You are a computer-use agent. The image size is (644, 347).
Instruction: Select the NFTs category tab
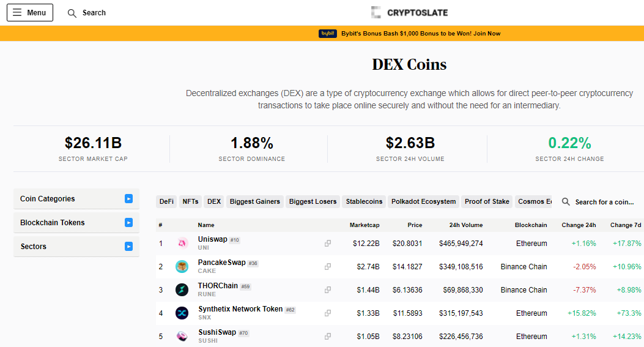tap(190, 201)
